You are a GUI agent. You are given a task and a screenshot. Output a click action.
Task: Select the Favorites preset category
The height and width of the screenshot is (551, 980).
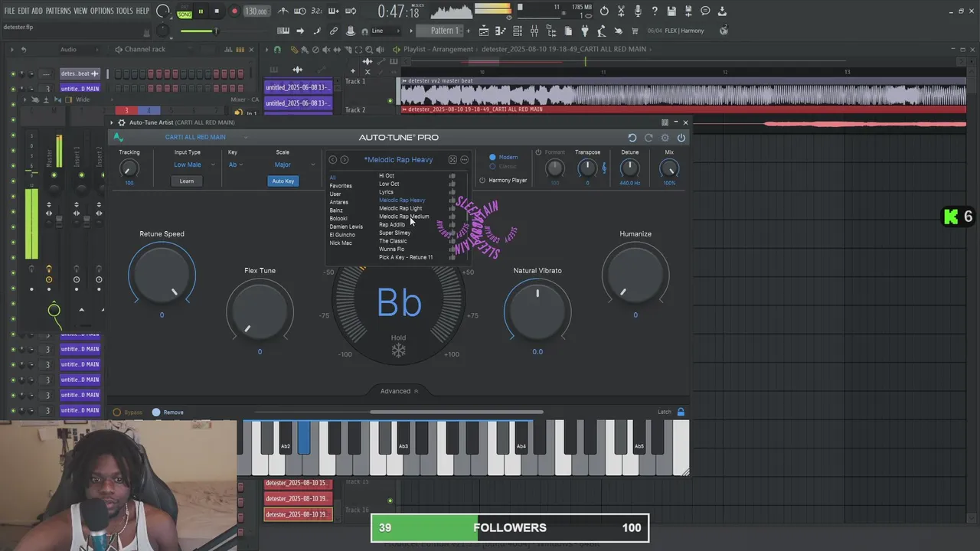coord(341,186)
